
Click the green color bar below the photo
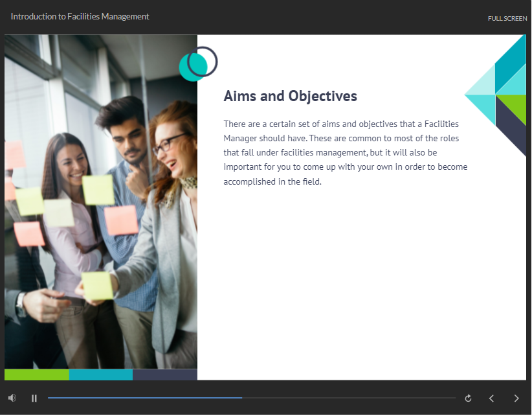[x=36, y=375]
